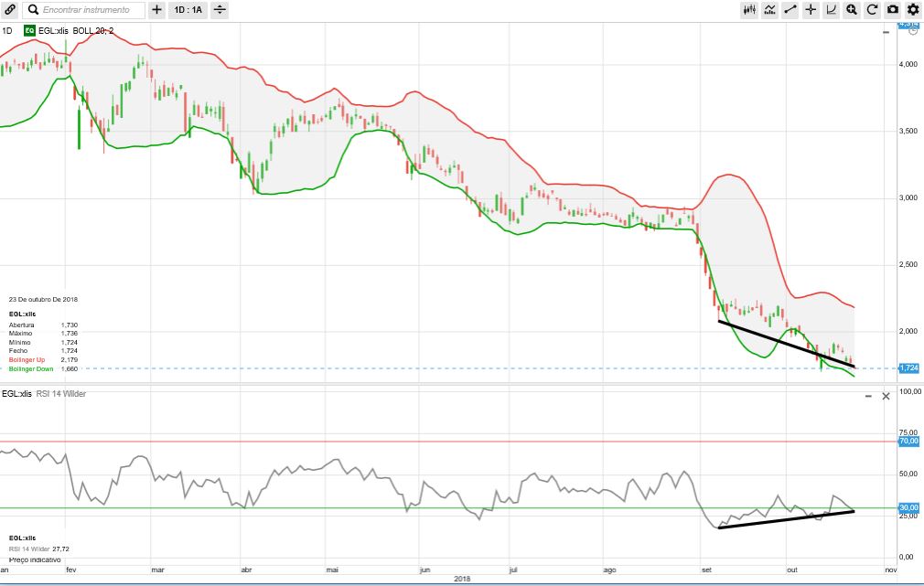Click the out month label on time axis
This screenshot has width=924, height=586.
coord(792,570)
